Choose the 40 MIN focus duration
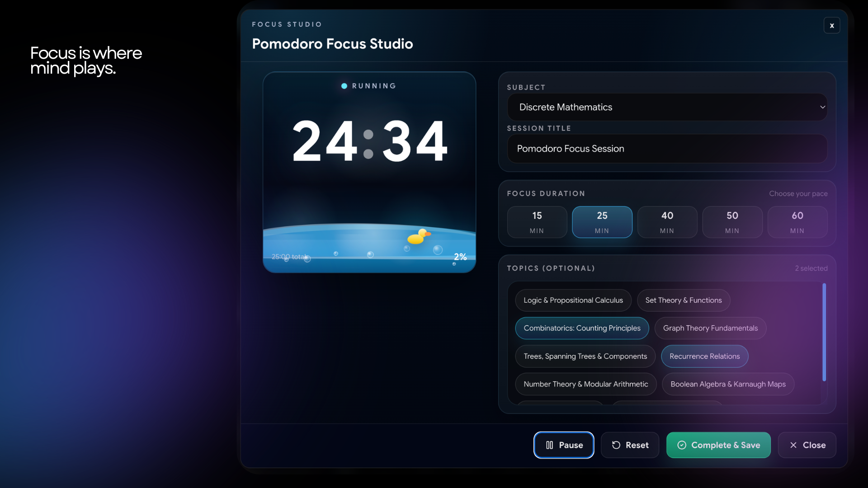 667,222
